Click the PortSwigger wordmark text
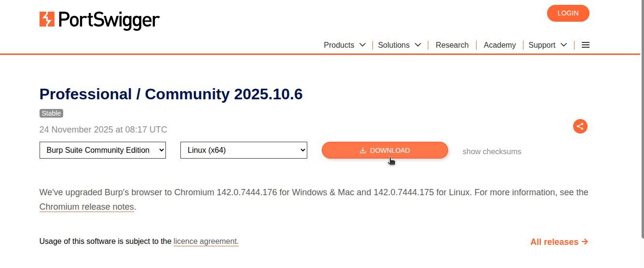644x268 pixels. coord(109,20)
